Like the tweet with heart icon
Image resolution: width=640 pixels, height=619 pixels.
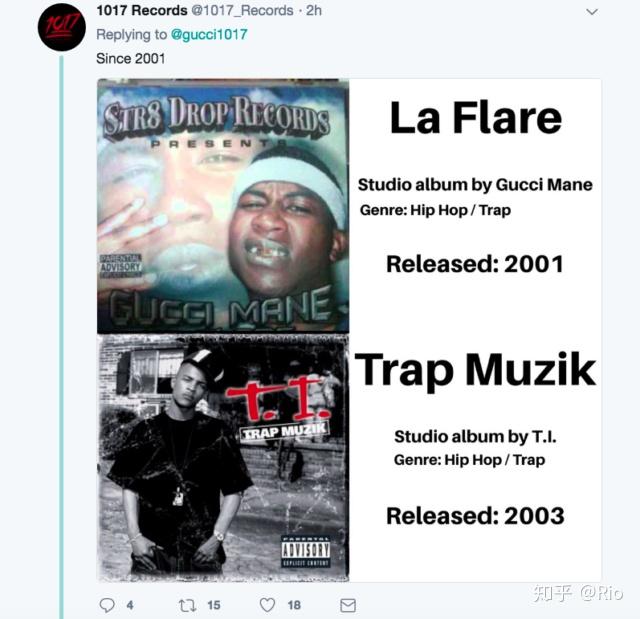click(267, 605)
